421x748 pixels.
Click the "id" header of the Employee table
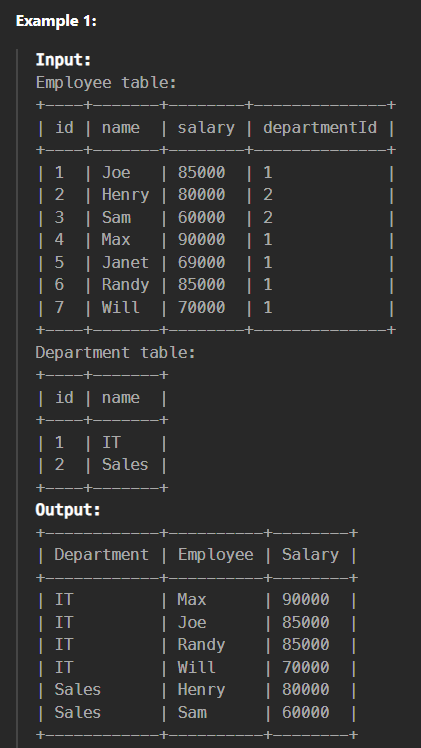pos(64,127)
